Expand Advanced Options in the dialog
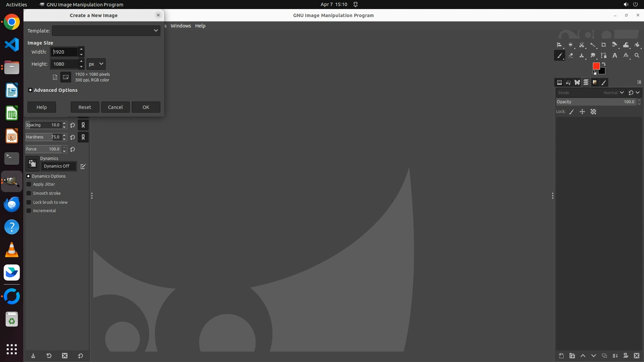644x362 pixels. [30, 90]
